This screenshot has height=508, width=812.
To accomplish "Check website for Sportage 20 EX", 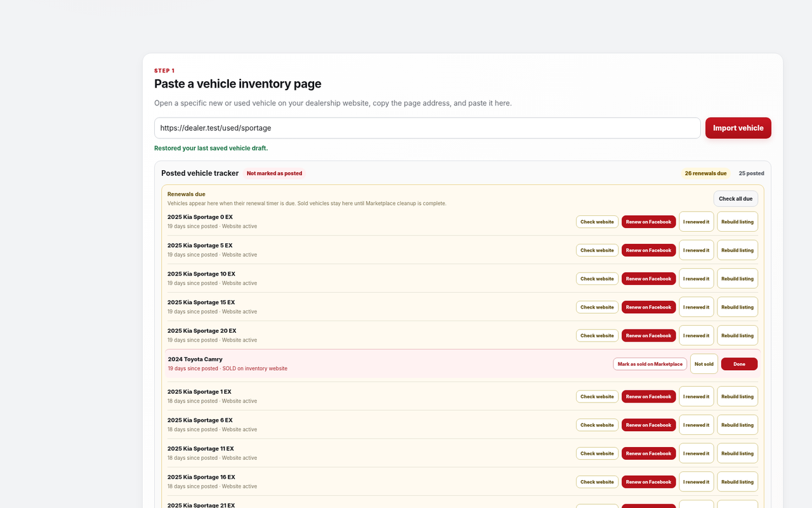I will point(597,336).
